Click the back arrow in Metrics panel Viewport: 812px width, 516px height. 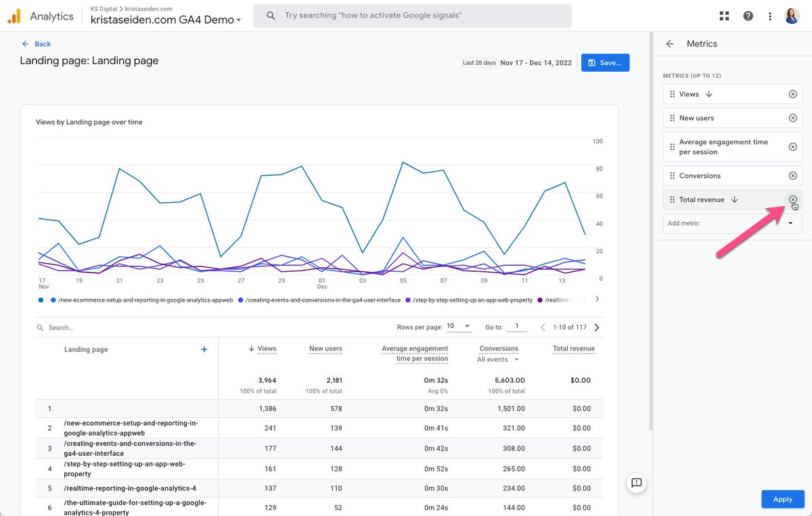670,43
